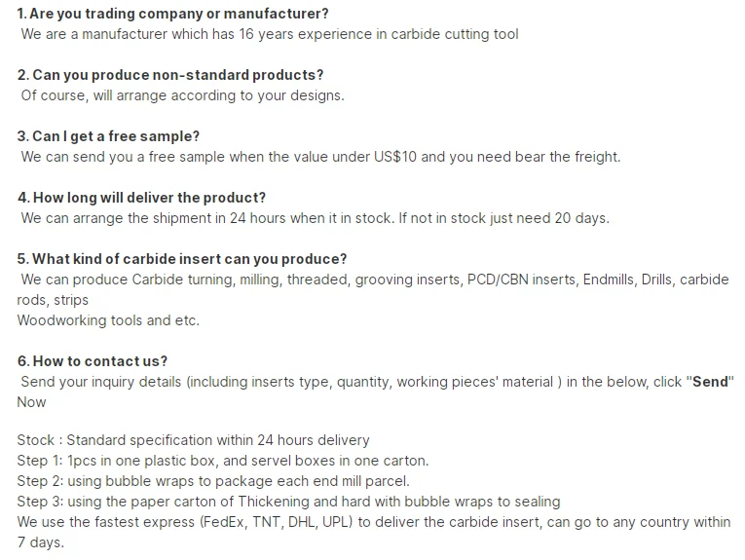Click the line listing PCD/CBN inserts

point(374,280)
